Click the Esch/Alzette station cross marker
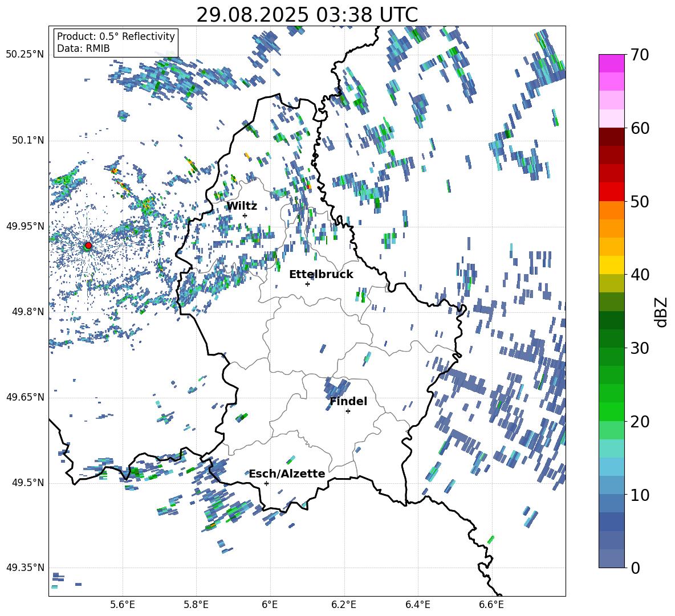The width and height of the screenshot is (675, 616). pos(266,483)
